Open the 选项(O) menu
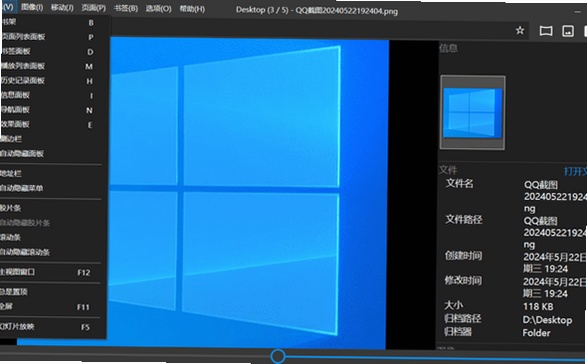 158,9
